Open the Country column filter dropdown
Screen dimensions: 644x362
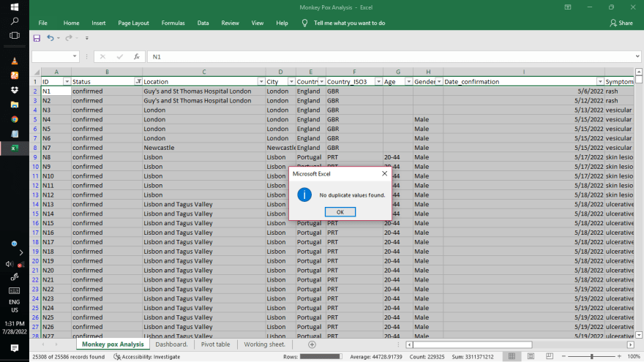coord(321,82)
